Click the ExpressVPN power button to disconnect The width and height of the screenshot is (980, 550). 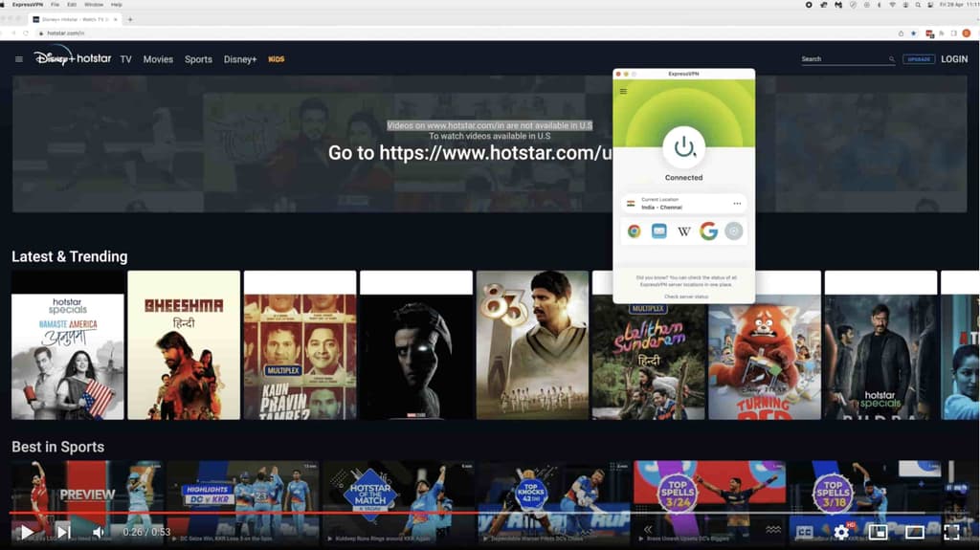[683, 147]
